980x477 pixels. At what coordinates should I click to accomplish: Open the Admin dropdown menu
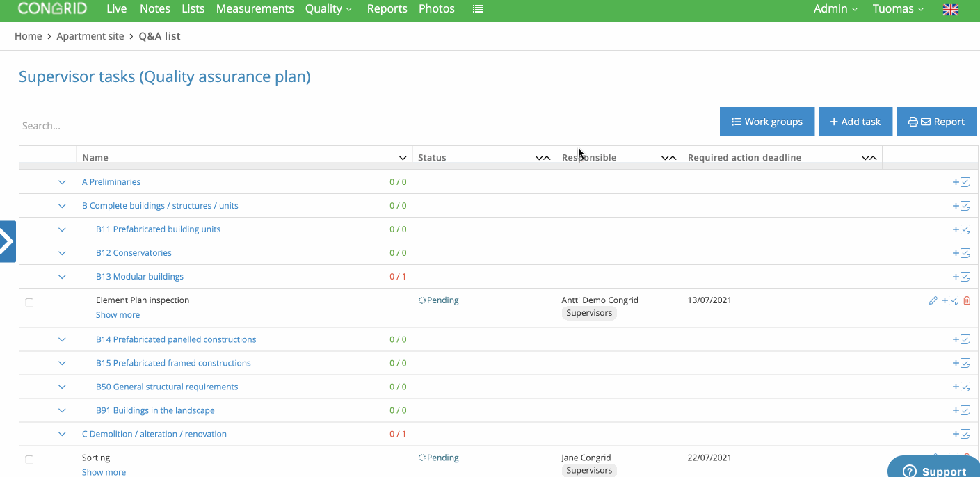coord(835,9)
